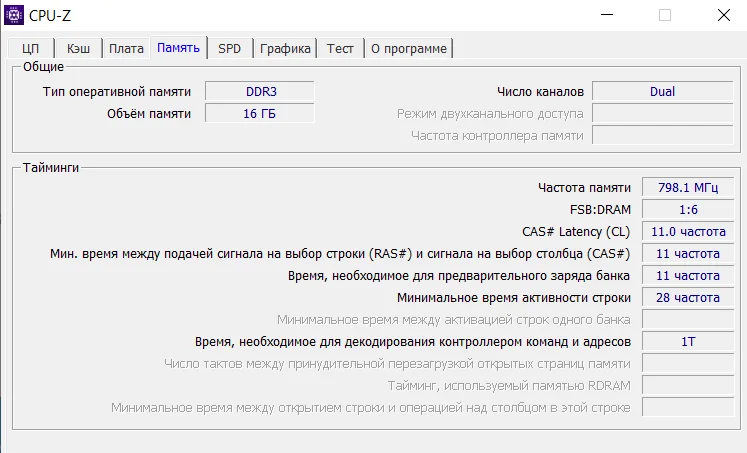Click the Минимальное время активности строки label

point(514,298)
